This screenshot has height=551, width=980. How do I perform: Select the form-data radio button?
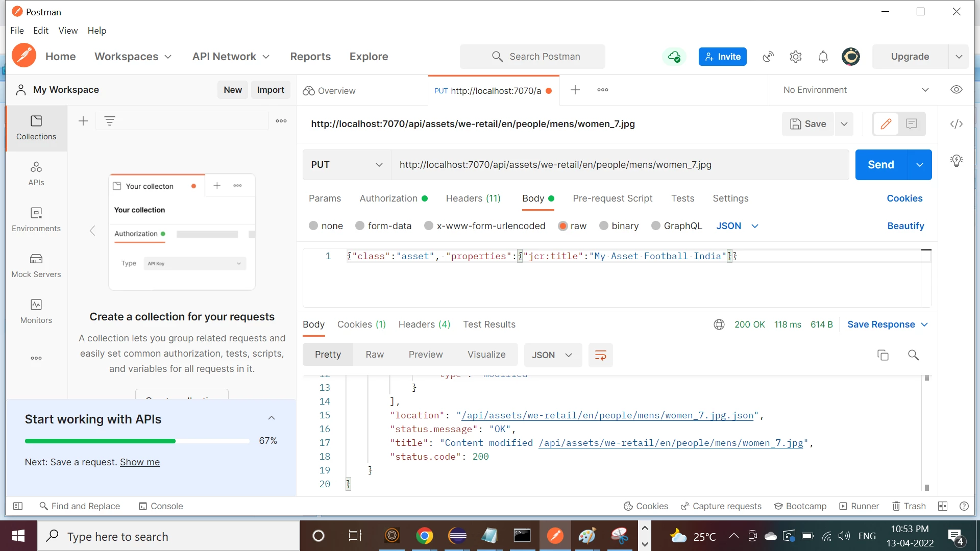(360, 226)
